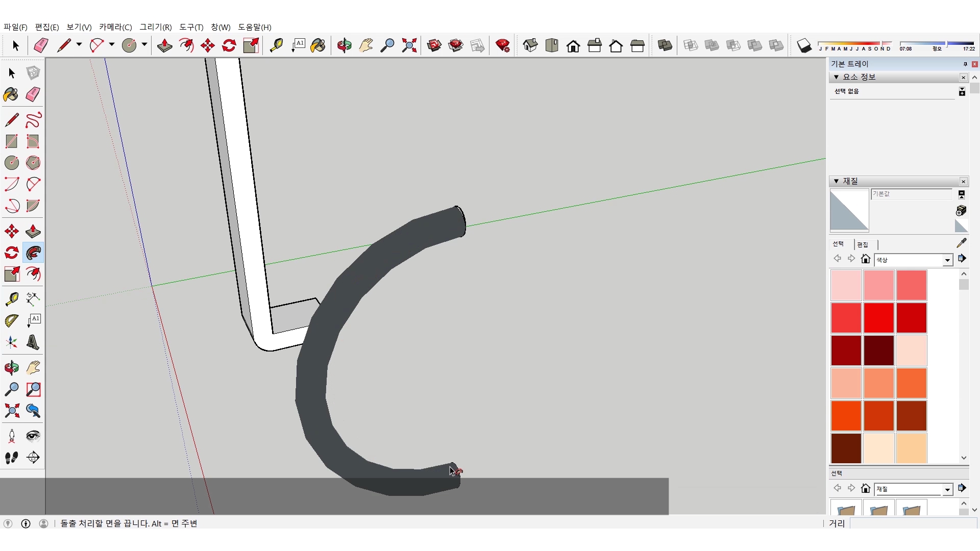The height and width of the screenshot is (551, 980).
Task: Choose the Orbit tool in top toolbar
Action: coord(344,45)
